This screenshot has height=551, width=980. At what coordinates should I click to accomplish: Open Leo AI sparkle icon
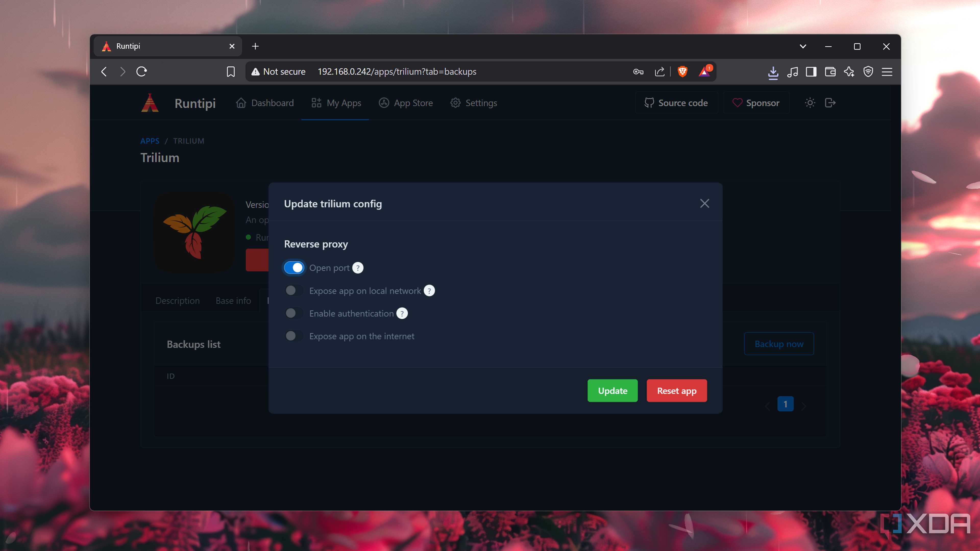[849, 71]
